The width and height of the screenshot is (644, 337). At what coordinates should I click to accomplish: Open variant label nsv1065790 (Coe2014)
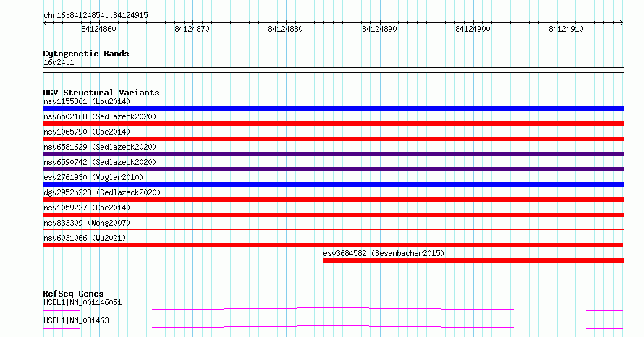coord(87,132)
